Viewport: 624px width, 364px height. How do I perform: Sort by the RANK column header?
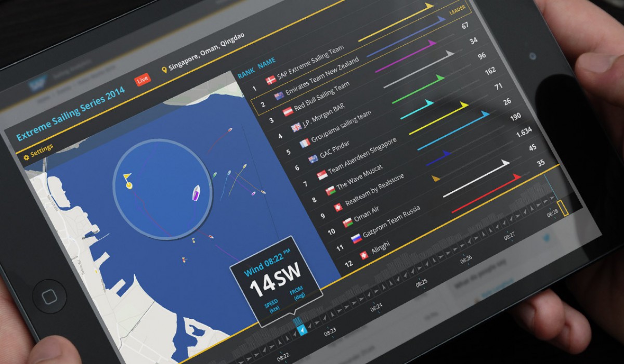[x=246, y=73]
